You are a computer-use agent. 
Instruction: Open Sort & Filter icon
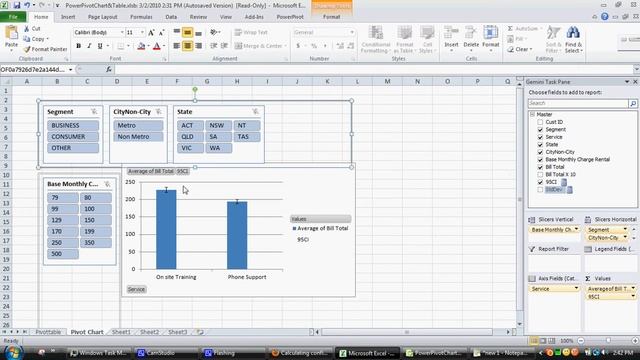point(553,33)
